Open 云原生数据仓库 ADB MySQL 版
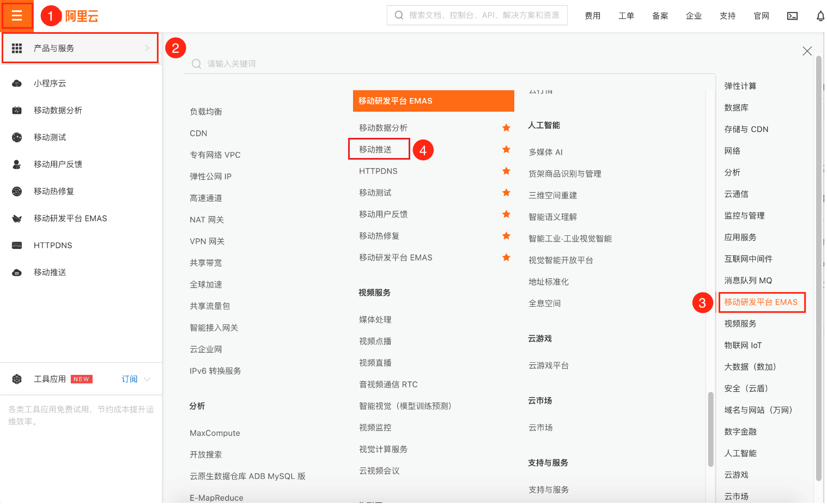Screen dimensions: 827x504 (x=247, y=476)
